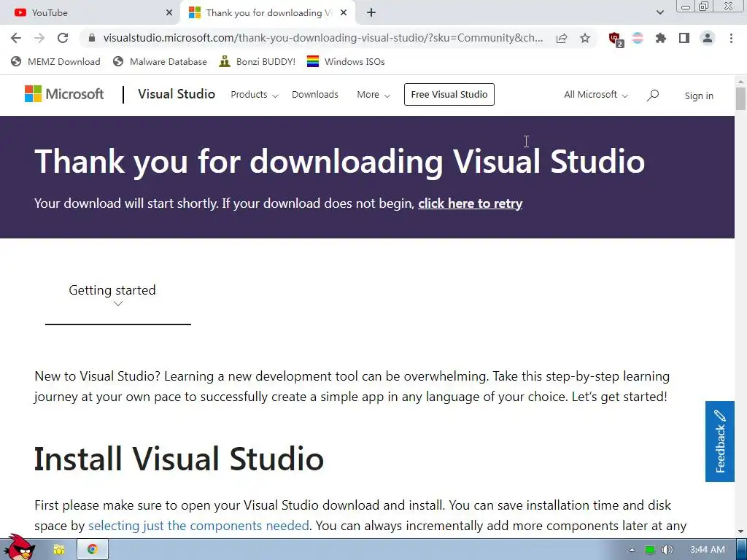Close the Visual Studio download tab
This screenshot has width=747, height=560.
344,13
